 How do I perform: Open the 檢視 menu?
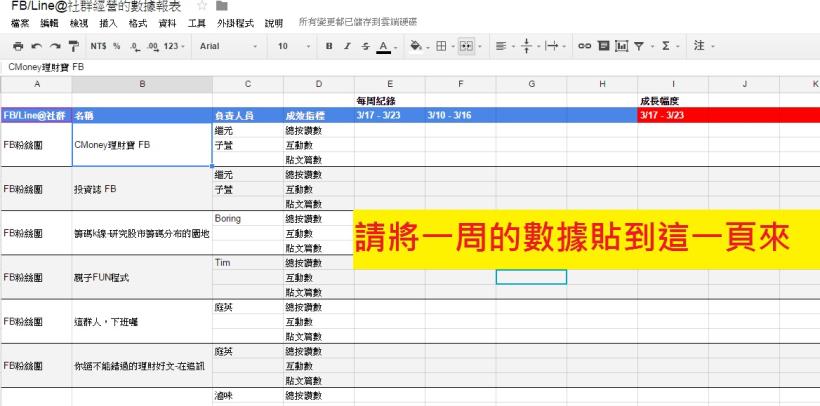(x=79, y=23)
